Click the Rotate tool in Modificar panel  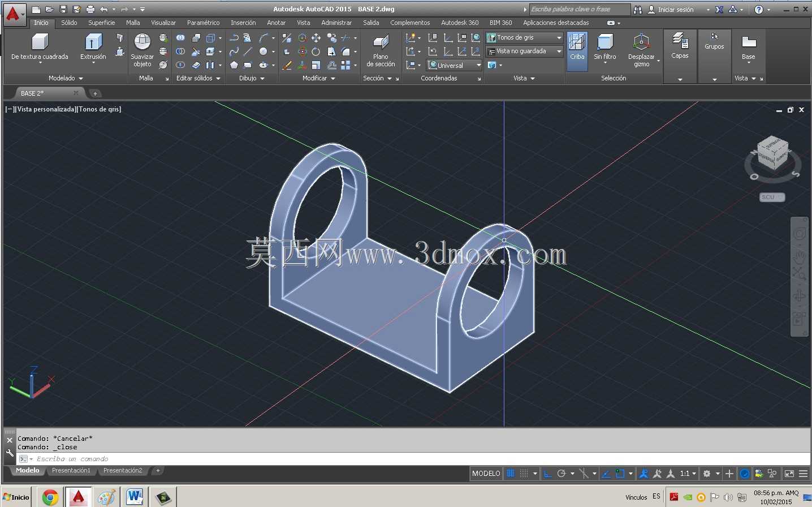pos(316,51)
